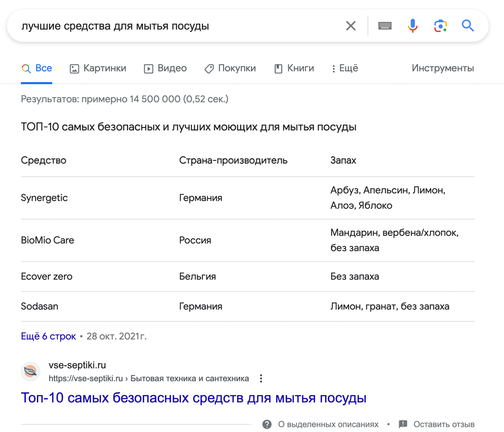Open the three-dot menu beside the vse-septiki.ru URL
The width and height of the screenshot is (504, 432).
[x=261, y=378]
